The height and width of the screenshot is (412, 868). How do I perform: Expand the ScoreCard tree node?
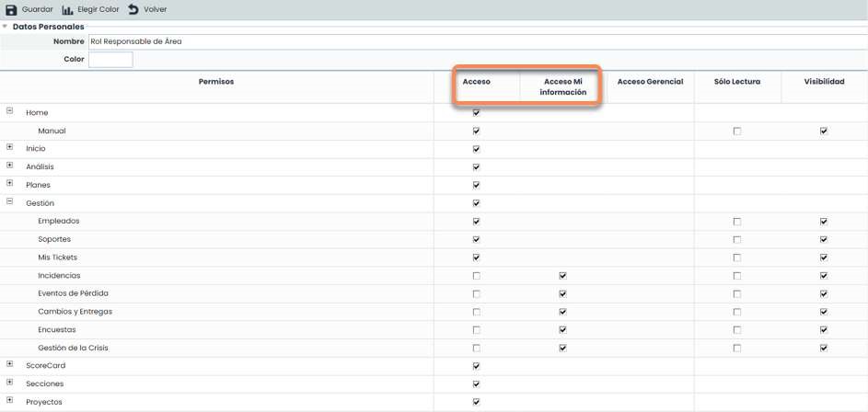[x=10, y=364]
